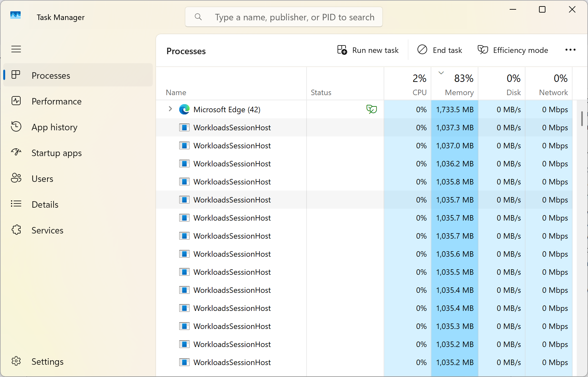Click the Microsoft Edge efficiency leaf icon
This screenshot has height=377, width=588.
coord(371,109)
